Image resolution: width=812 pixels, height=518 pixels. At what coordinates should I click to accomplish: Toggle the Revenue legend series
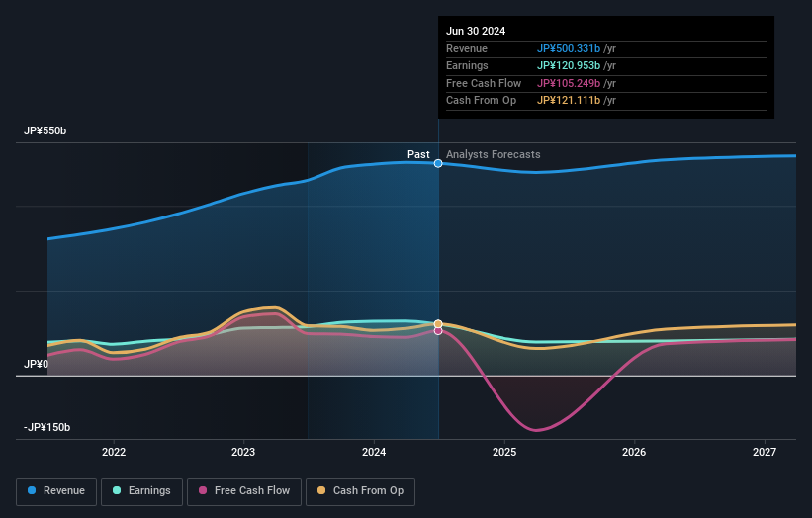pyautogui.click(x=56, y=491)
